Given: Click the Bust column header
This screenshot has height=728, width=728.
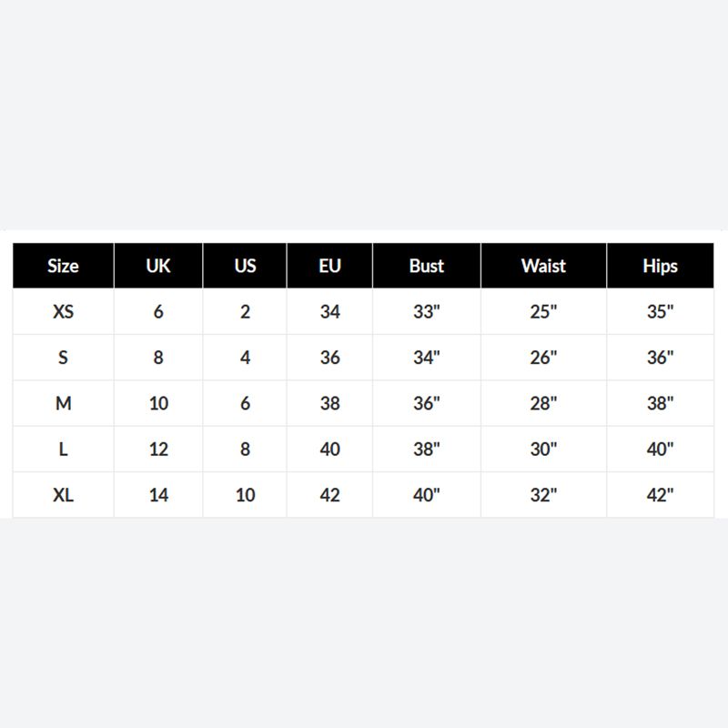Looking at the screenshot, I should (426, 267).
